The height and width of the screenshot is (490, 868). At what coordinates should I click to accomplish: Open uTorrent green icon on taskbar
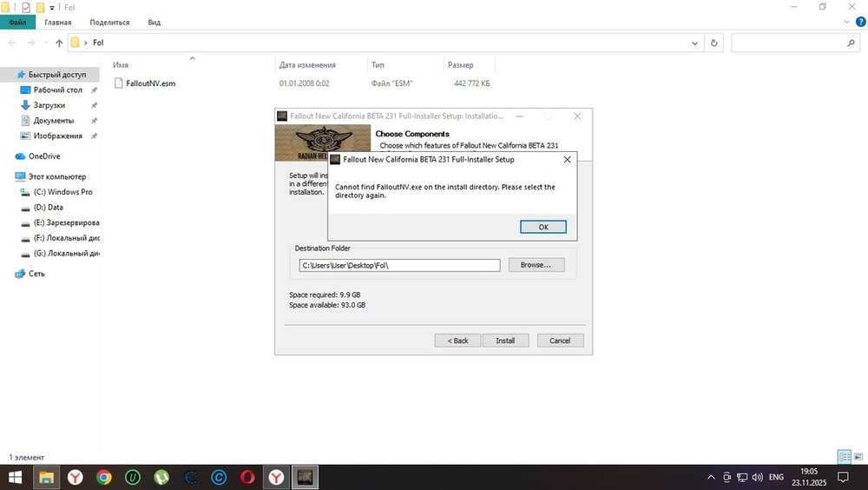[x=161, y=477]
